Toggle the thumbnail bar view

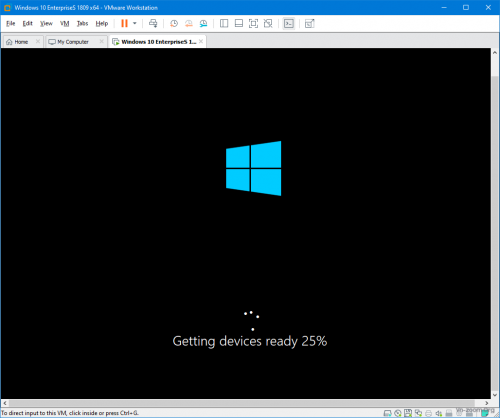[239, 23]
